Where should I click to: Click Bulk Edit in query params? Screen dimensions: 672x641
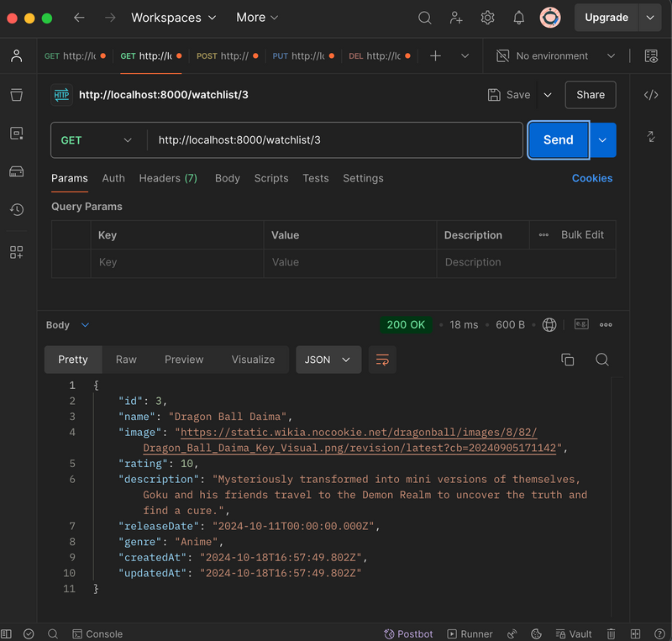[x=582, y=235]
